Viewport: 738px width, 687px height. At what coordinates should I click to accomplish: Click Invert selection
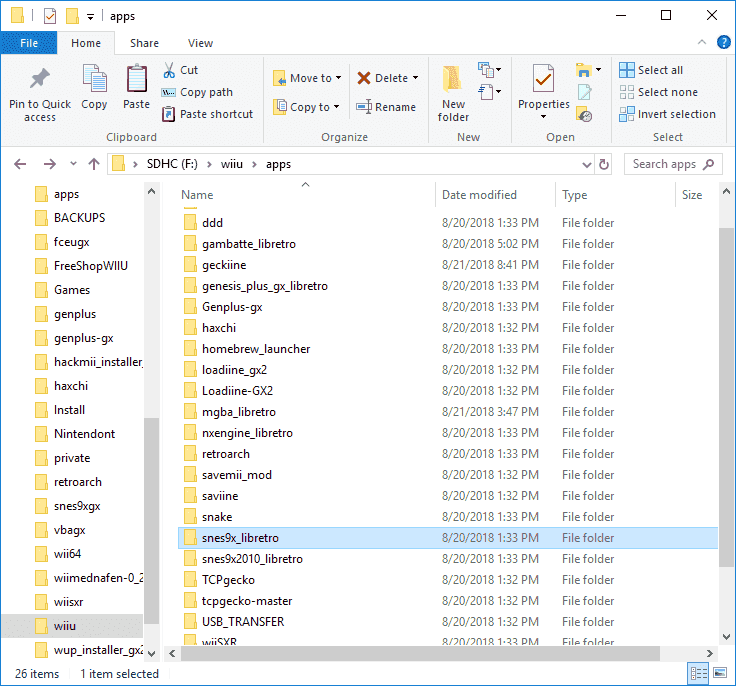pyautogui.click(x=667, y=114)
